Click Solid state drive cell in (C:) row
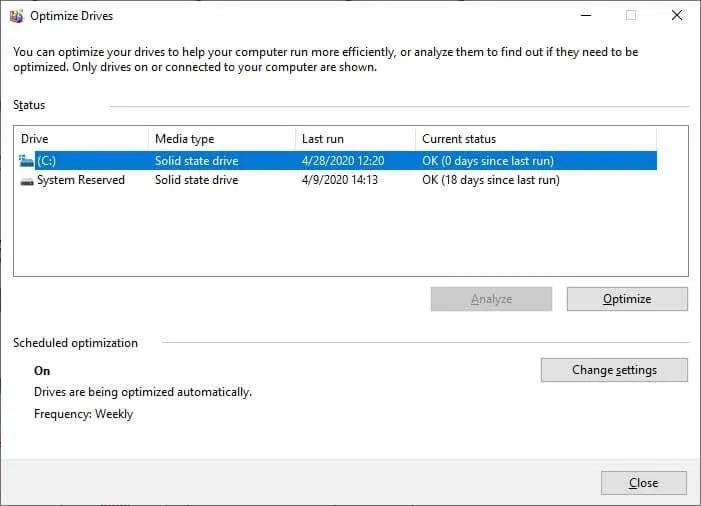Viewport: 701px width, 506px height. click(196, 161)
